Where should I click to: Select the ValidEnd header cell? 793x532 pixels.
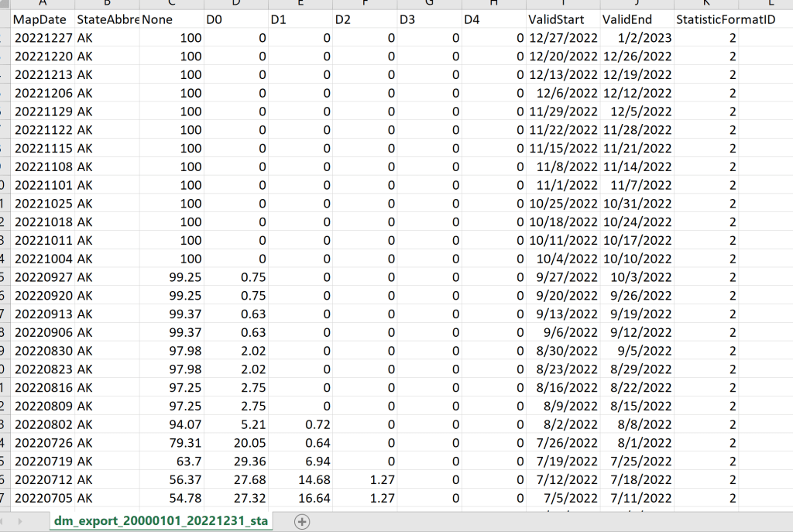coord(626,19)
